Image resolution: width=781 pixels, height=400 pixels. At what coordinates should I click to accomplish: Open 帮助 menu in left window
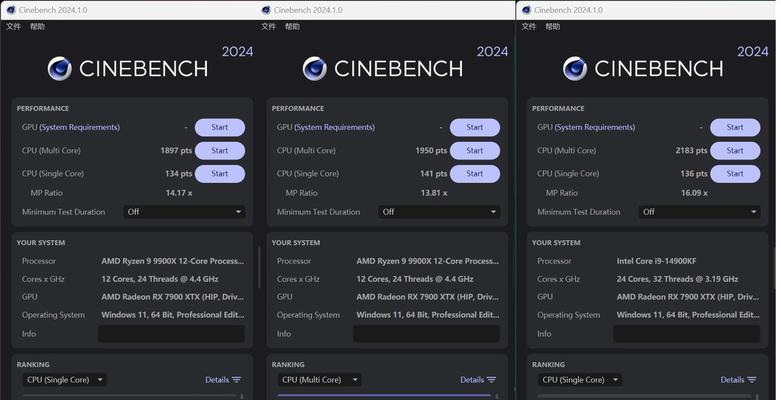coord(37,26)
